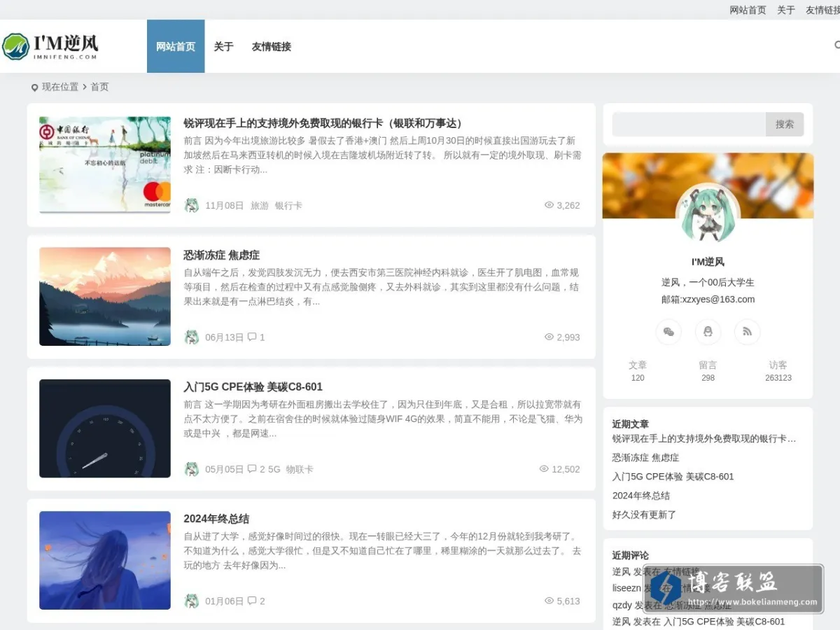
Task: Open 友情链接 in main navigation bar
Action: click(272, 46)
